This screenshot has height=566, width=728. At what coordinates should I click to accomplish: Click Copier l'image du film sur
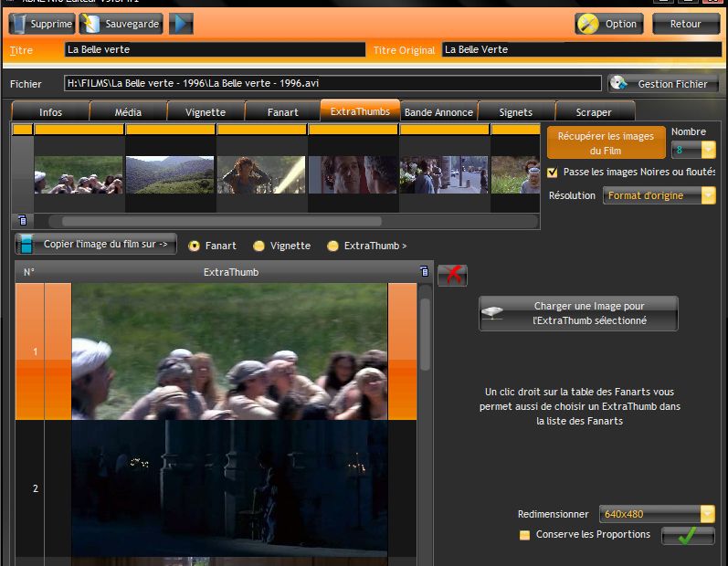coord(96,244)
